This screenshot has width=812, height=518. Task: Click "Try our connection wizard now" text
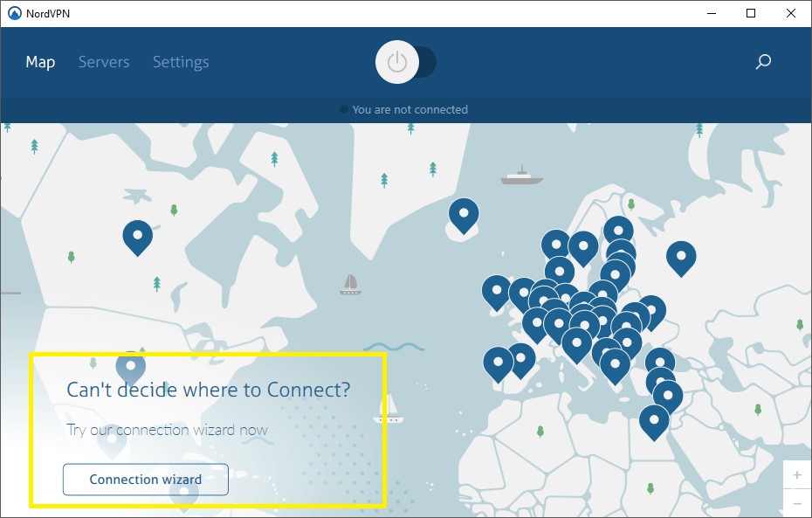[x=168, y=430]
